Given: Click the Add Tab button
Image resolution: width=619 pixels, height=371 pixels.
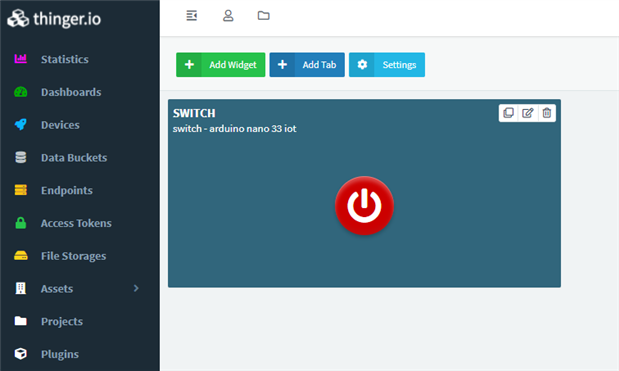Looking at the screenshot, I should 307,65.
